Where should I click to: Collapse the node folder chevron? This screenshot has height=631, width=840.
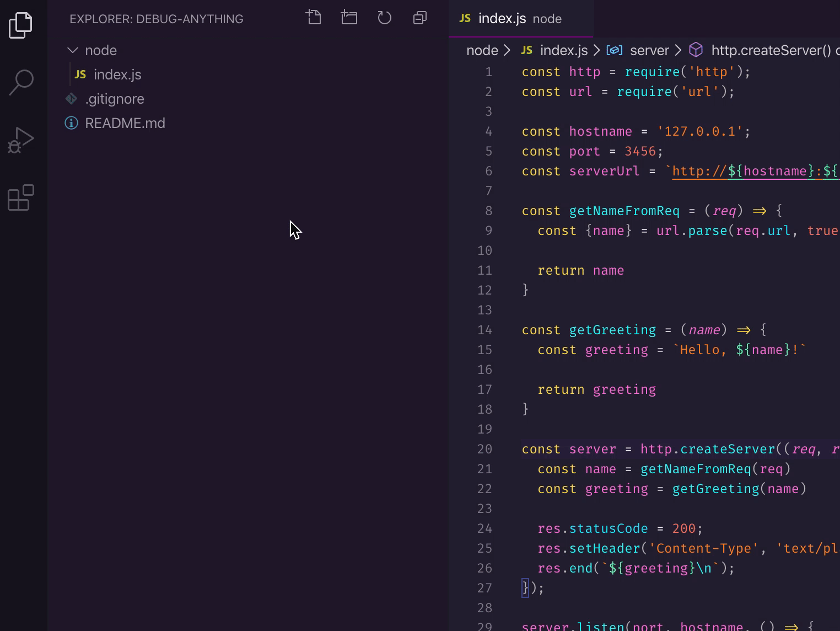pyautogui.click(x=73, y=50)
